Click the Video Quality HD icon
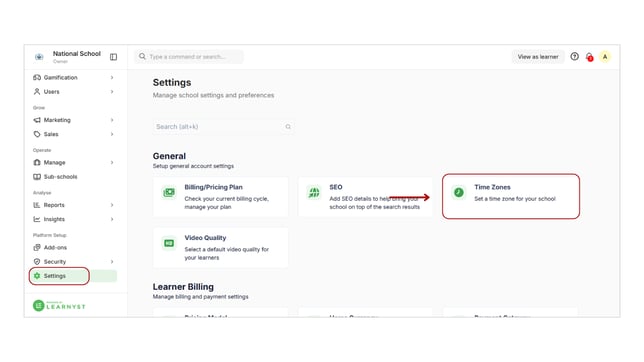 point(169,243)
